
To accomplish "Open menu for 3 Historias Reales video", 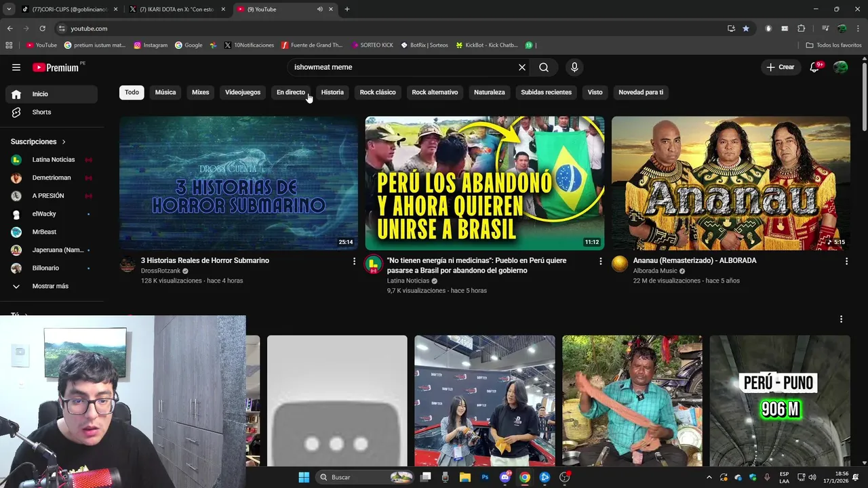I will [x=354, y=261].
